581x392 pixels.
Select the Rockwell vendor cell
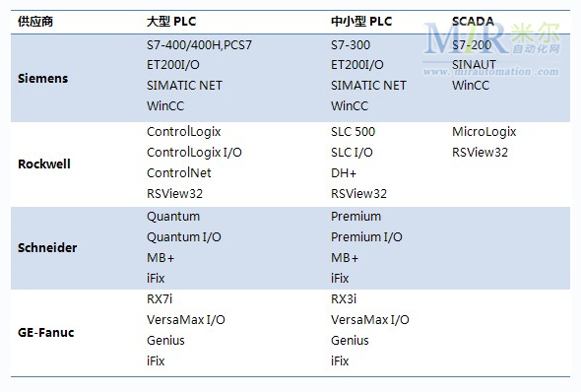pyautogui.click(x=44, y=163)
